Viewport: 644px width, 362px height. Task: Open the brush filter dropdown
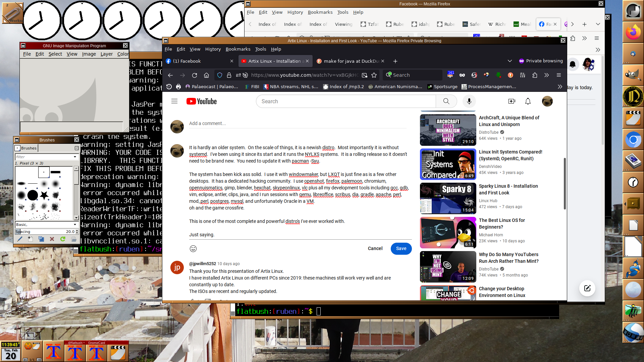[75, 157]
